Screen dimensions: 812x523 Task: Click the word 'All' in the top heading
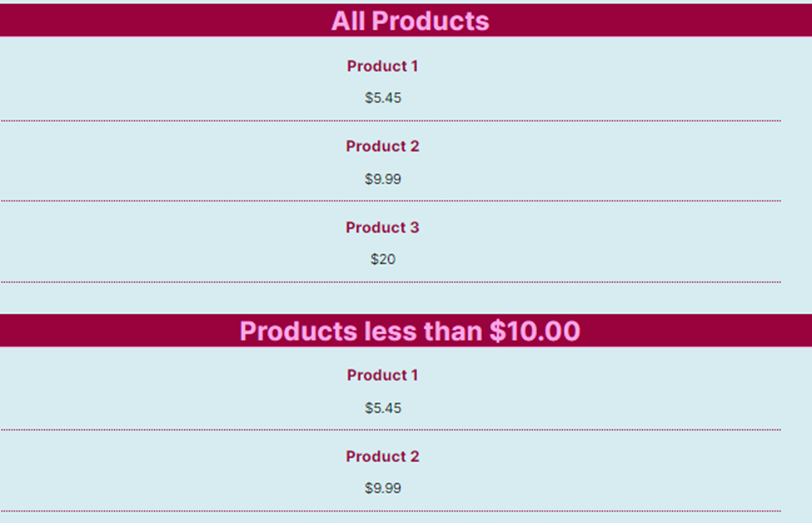click(348, 21)
